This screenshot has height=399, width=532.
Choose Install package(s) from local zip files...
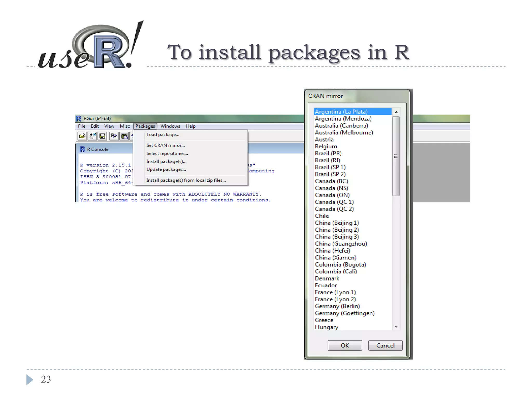[190, 180]
